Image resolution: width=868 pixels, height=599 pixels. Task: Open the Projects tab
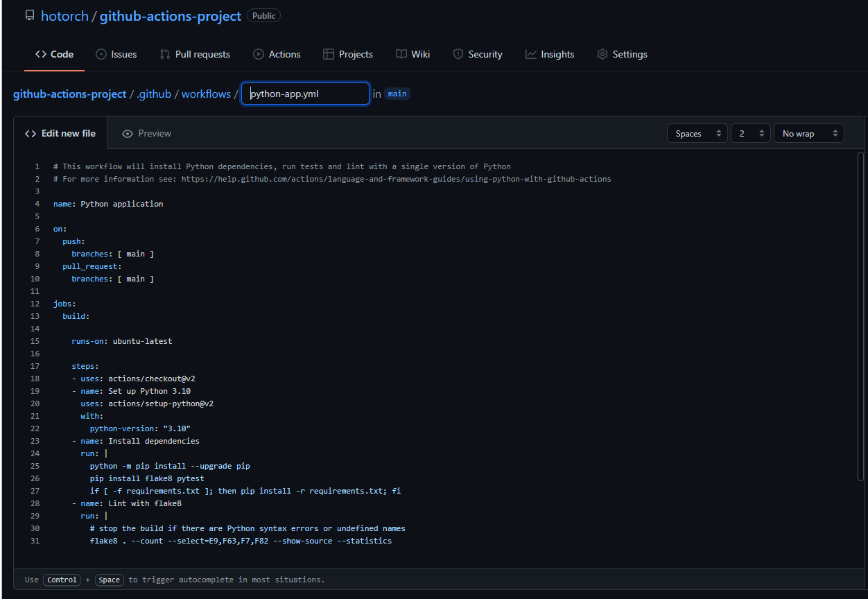click(x=348, y=54)
